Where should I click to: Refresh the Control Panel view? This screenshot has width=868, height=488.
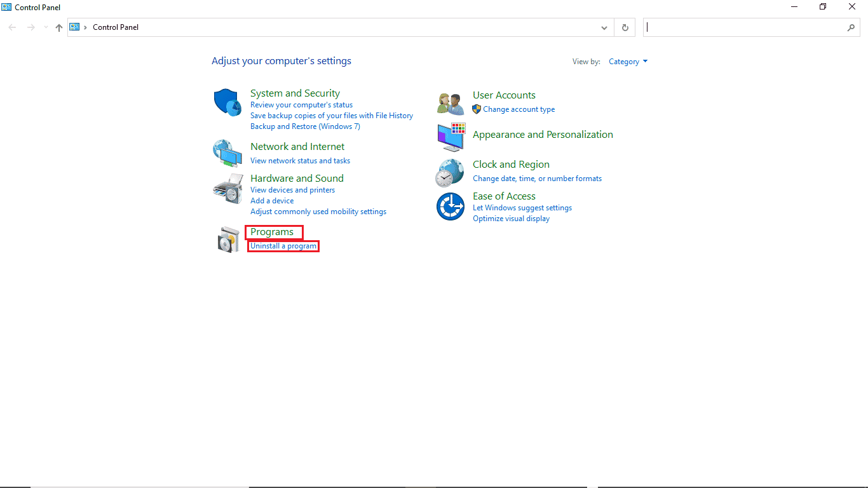coord(625,27)
